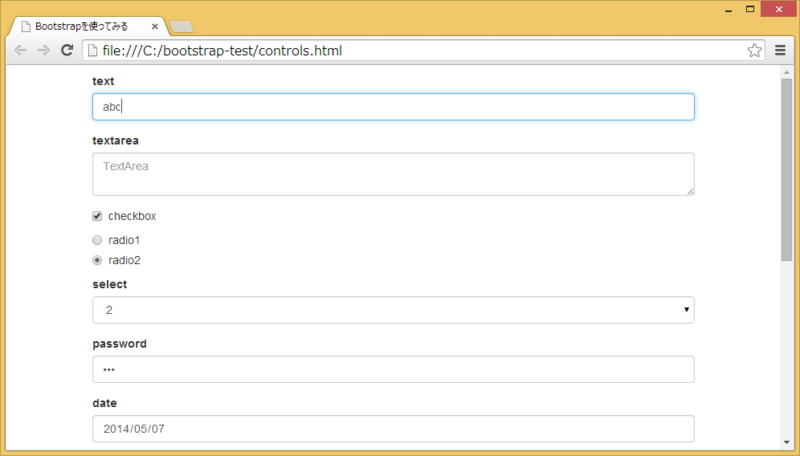Close the Bootstrap tab with its X
The height and width of the screenshot is (456, 800).
tap(155, 26)
